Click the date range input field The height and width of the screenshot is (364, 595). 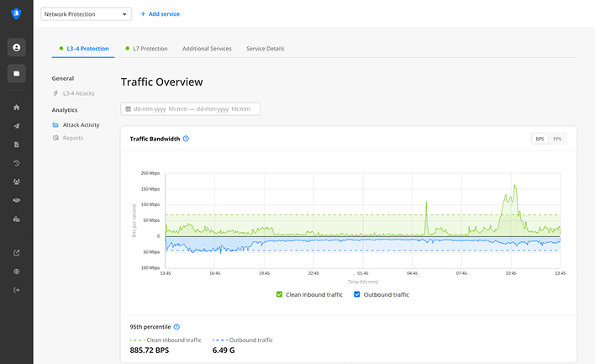pos(191,108)
